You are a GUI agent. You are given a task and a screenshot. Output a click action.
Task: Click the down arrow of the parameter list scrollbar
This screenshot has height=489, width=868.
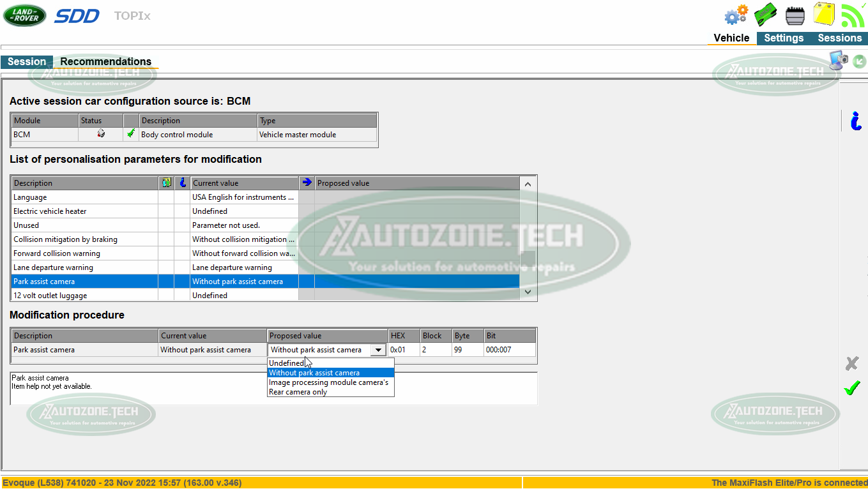pos(528,292)
